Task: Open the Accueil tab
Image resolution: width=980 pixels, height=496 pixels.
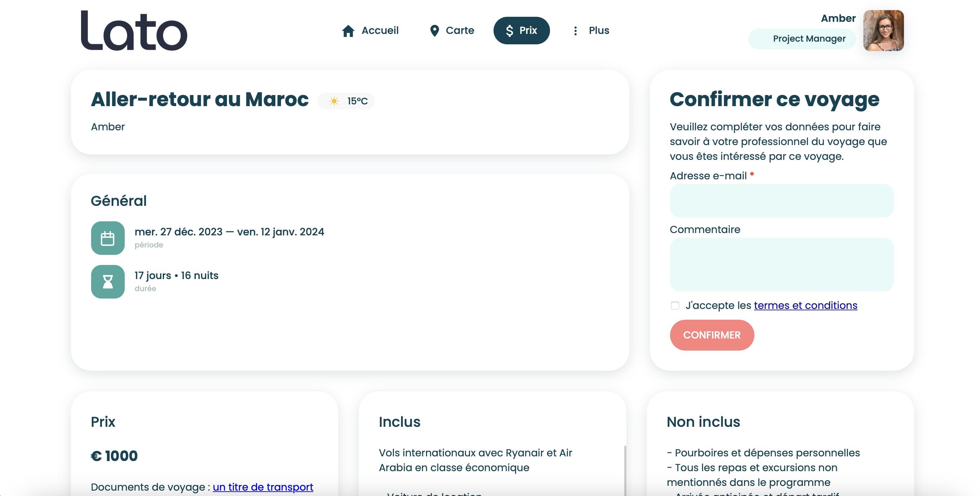Action: [380, 31]
